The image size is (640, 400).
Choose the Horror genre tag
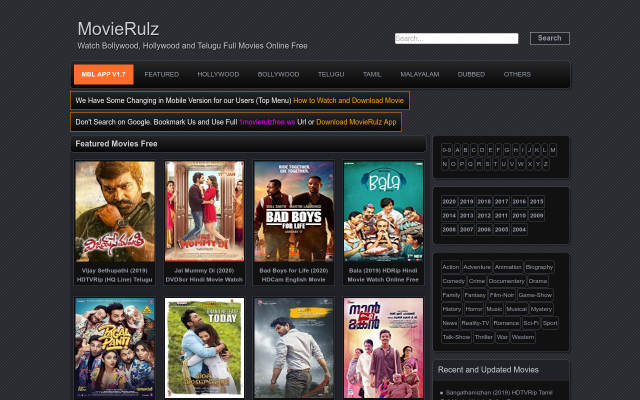474,309
